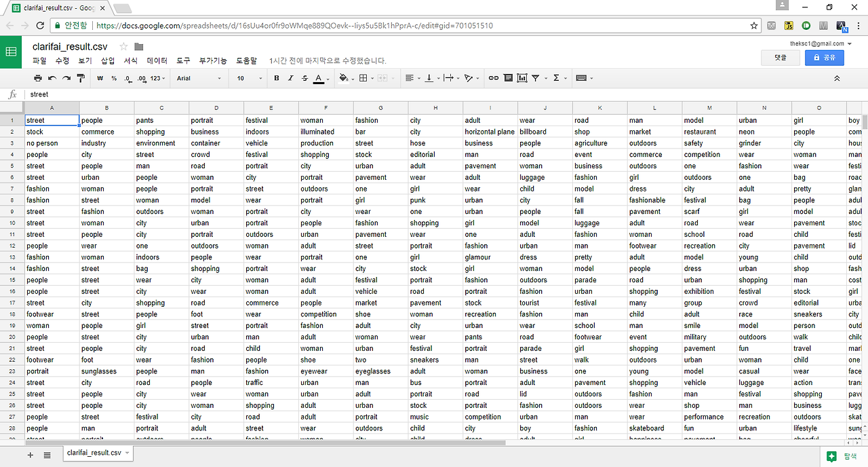This screenshot has height=467, width=868.
Task: Open the 보기 (View) menu
Action: 85,60
